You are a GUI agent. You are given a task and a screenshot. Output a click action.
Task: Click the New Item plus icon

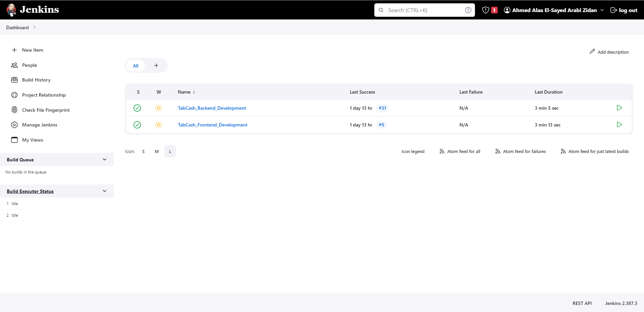tap(14, 50)
